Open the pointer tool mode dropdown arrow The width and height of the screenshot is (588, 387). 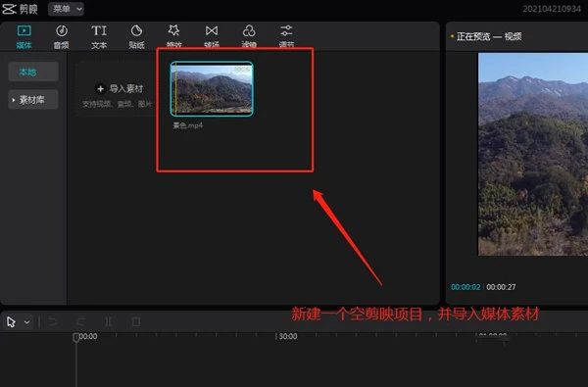coord(27,322)
